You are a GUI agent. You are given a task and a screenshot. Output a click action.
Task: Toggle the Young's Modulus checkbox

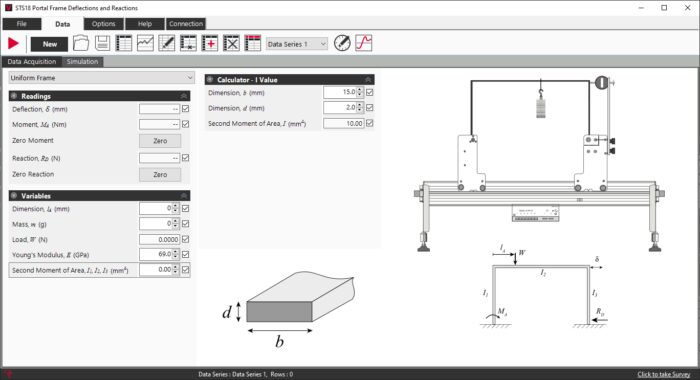click(186, 255)
